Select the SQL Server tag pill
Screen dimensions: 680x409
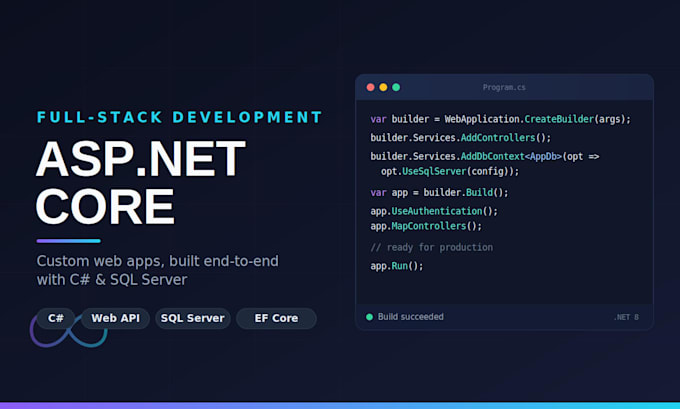coord(193,318)
